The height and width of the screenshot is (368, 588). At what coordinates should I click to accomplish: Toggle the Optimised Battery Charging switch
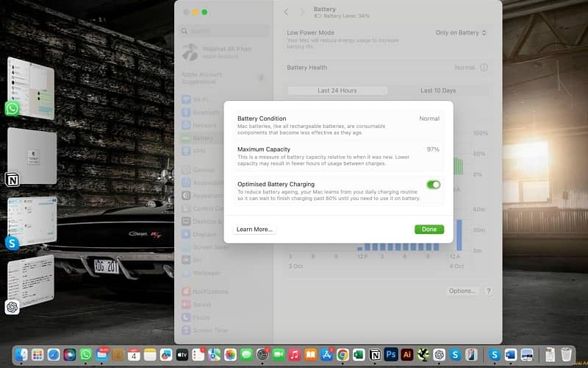pos(433,185)
